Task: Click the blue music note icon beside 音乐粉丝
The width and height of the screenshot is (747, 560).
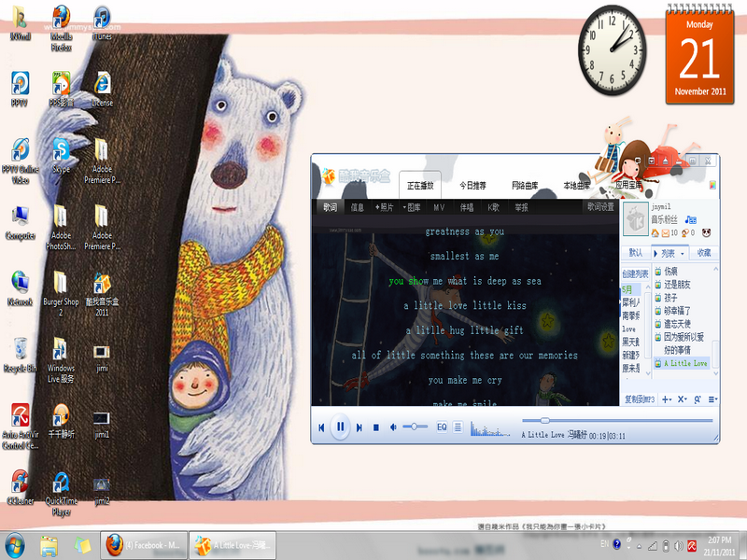Action: 690,219
